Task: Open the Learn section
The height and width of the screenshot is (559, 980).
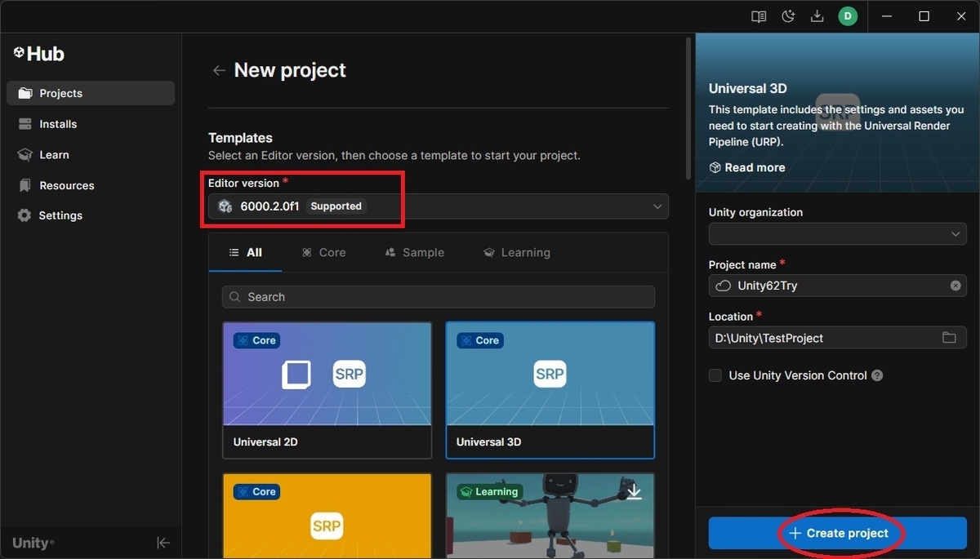Action: point(52,154)
